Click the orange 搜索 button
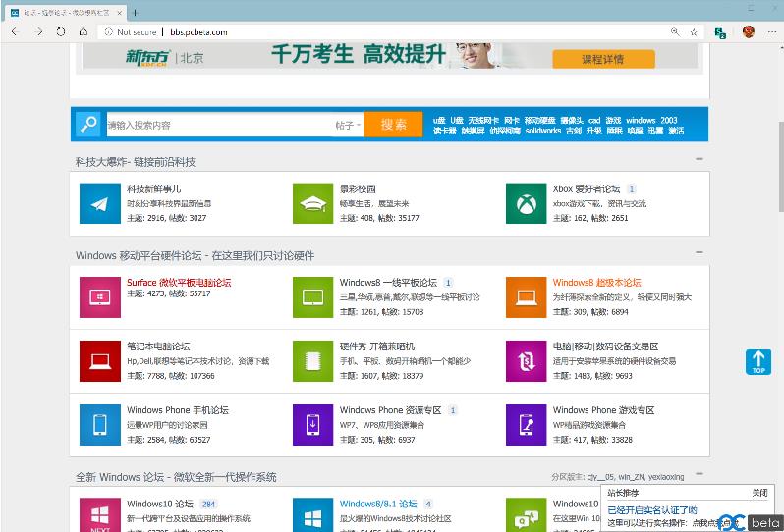The height and width of the screenshot is (532, 784). coord(394,125)
